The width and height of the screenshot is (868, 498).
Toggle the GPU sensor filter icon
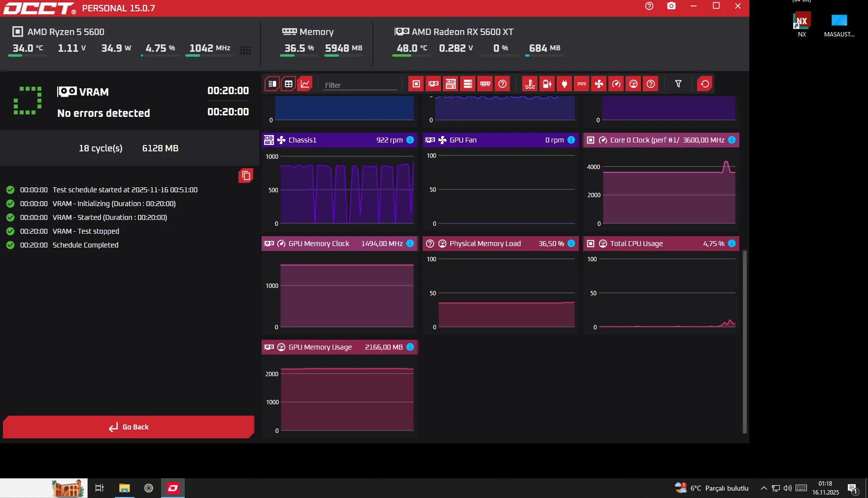(x=434, y=84)
